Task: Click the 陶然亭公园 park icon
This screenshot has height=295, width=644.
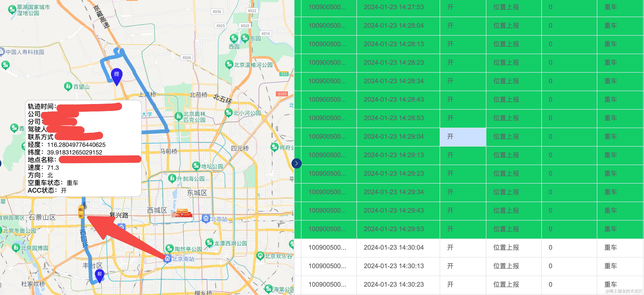Action: [169, 249]
